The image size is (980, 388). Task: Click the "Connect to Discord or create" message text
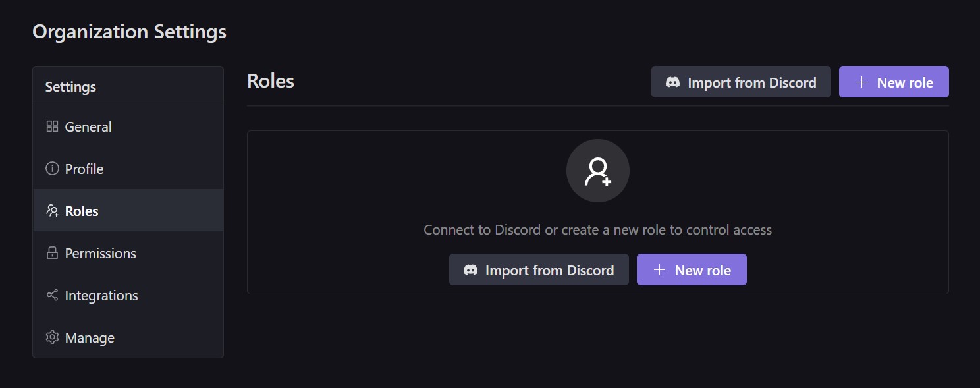[597, 230]
